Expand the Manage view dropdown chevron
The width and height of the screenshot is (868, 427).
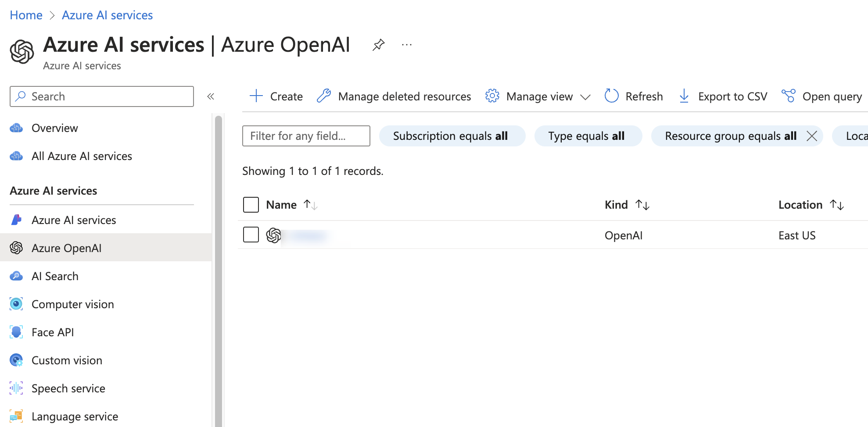[585, 97]
